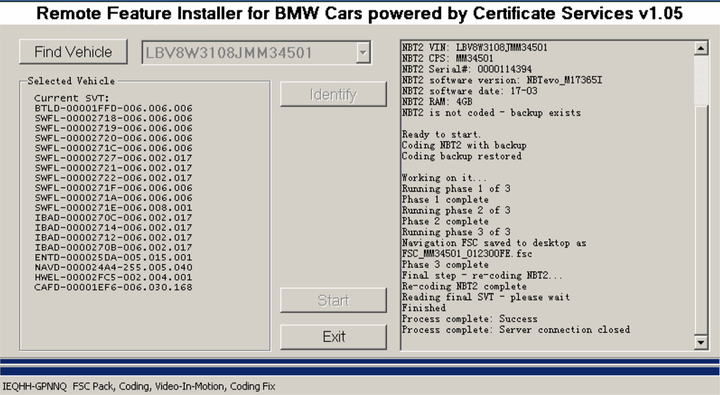
Task: Click the 'Phase 2 complete' line
Action: 445,221
